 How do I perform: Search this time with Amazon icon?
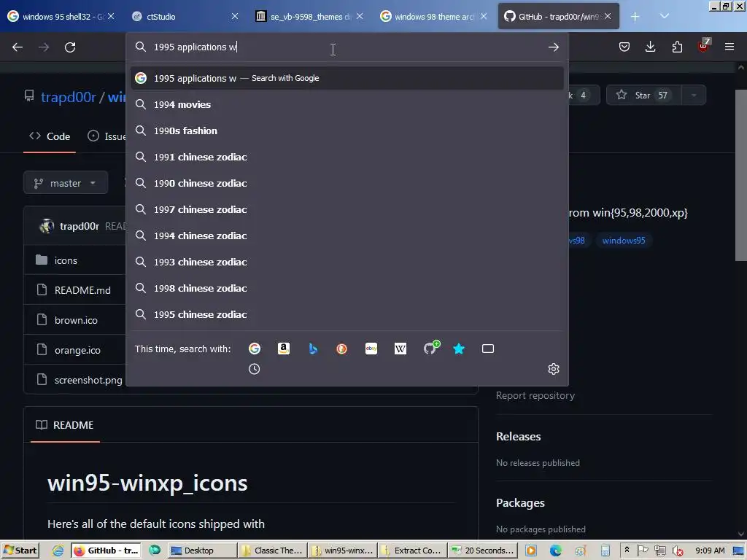284,349
